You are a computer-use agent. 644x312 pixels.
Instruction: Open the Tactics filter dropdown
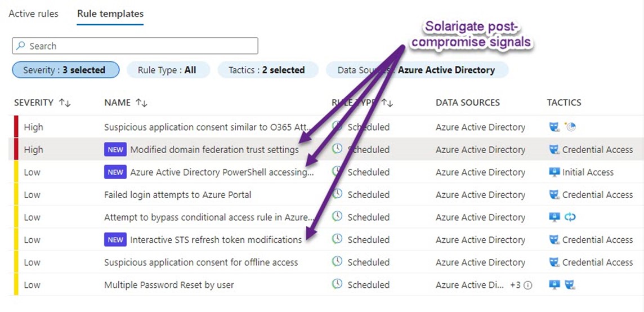pos(266,70)
